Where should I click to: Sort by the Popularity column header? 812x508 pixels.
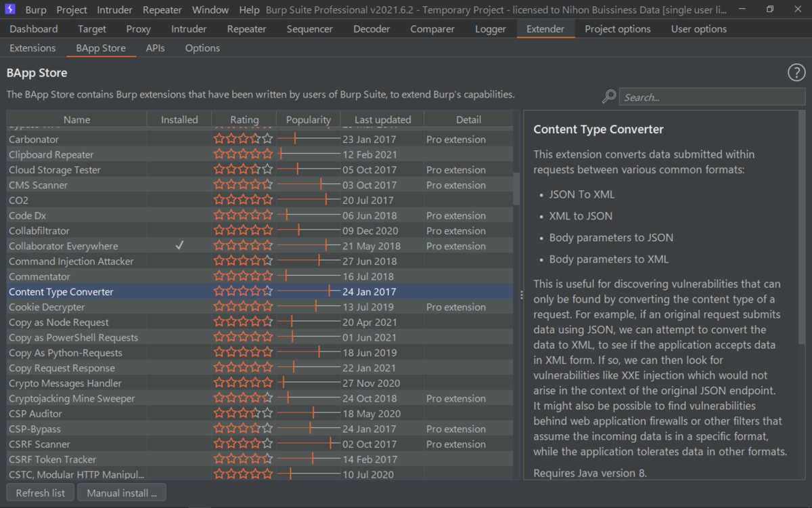pos(309,119)
